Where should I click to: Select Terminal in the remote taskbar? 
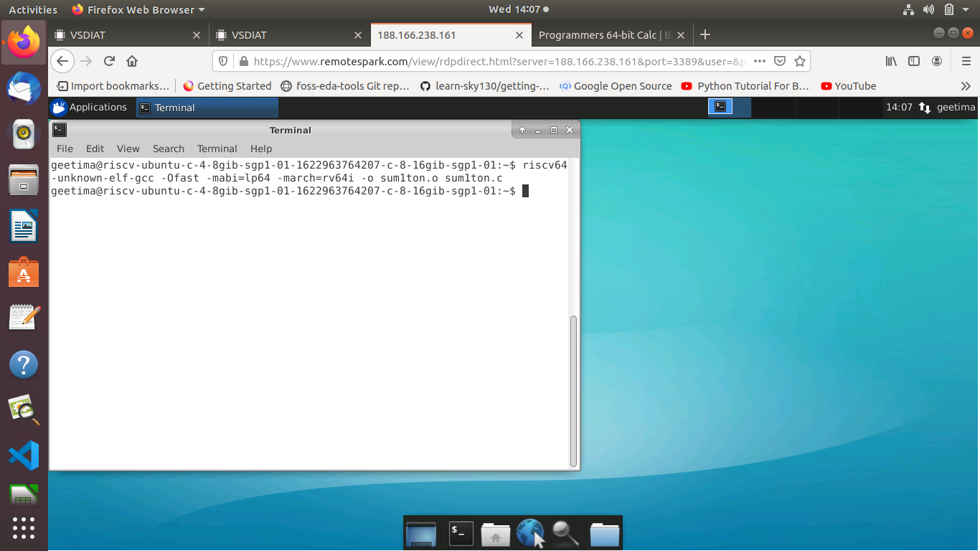click(x=207, y=108)
